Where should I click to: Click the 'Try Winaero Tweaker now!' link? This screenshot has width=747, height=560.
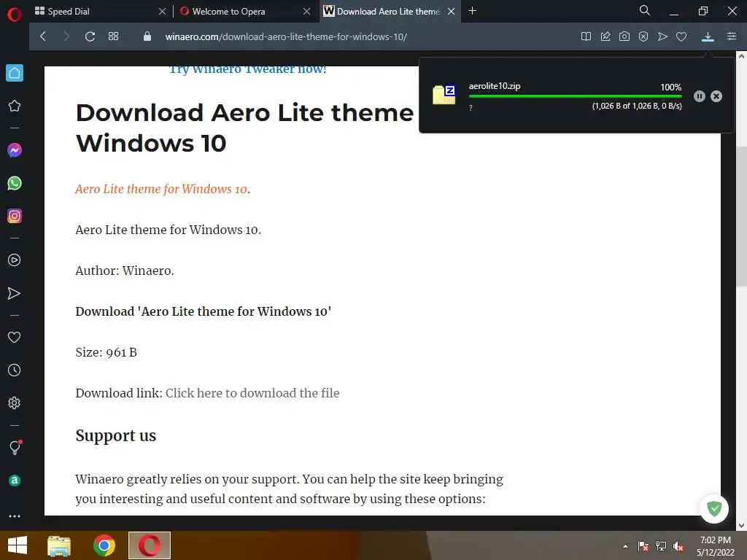pyautogui.click(x=248, y=69)
